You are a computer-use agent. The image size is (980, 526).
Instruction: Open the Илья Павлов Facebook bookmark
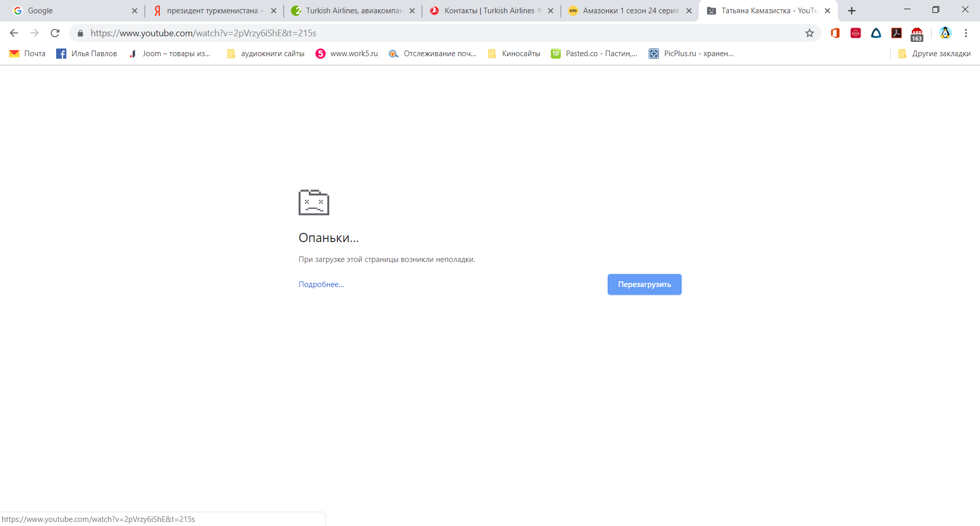click(86, 54)
